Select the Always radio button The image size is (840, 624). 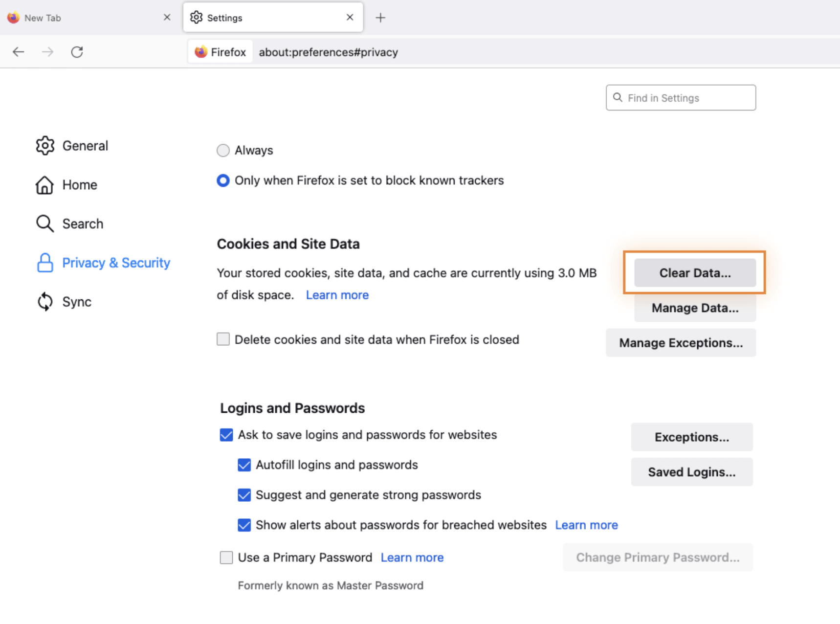tap(223, 151)
